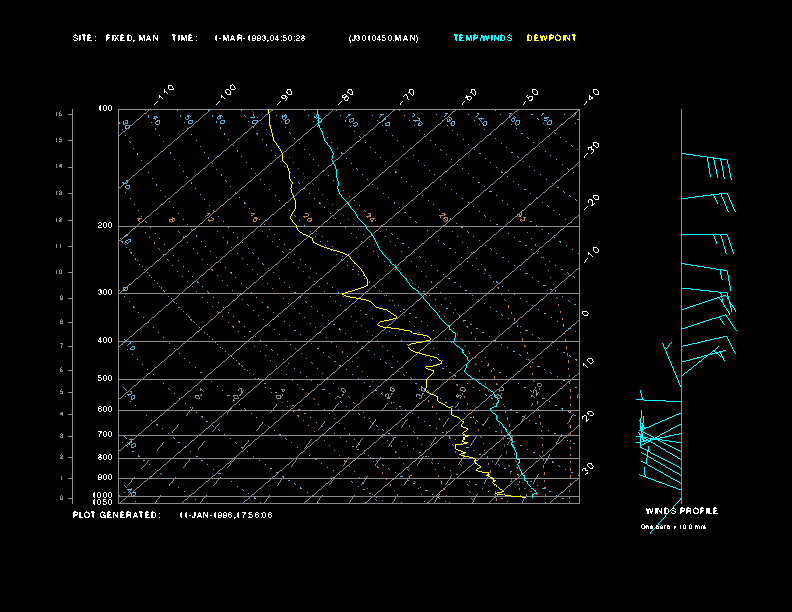Click the -40 temperature label at top right
This screenshot has width=792, height=612.
pos(591,96)
